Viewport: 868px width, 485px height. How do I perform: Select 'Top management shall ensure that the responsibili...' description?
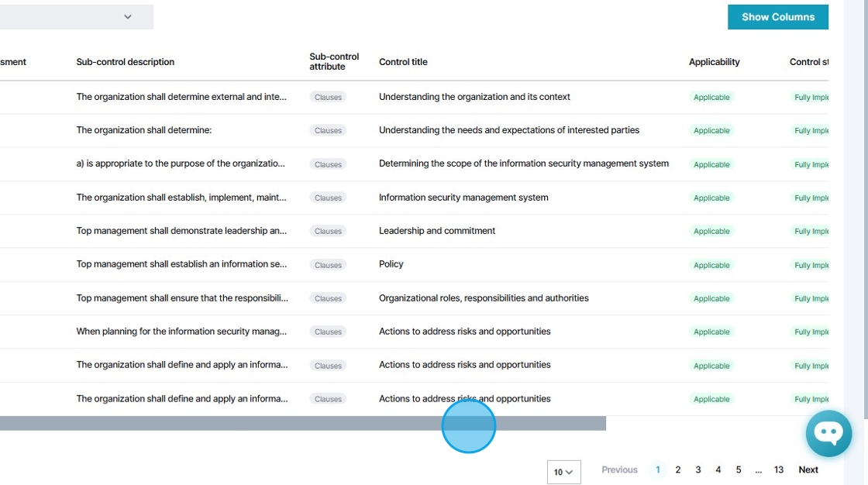(x=182, y=298)
